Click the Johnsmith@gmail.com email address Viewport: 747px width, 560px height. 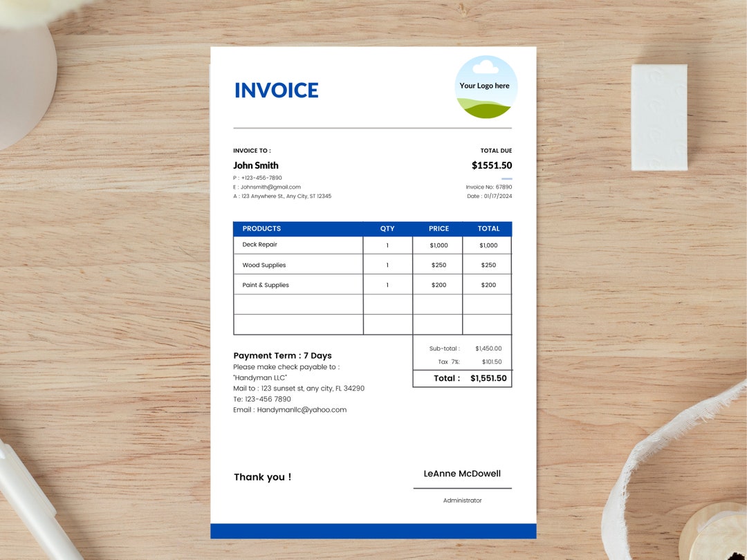click(x=271, y=187)
